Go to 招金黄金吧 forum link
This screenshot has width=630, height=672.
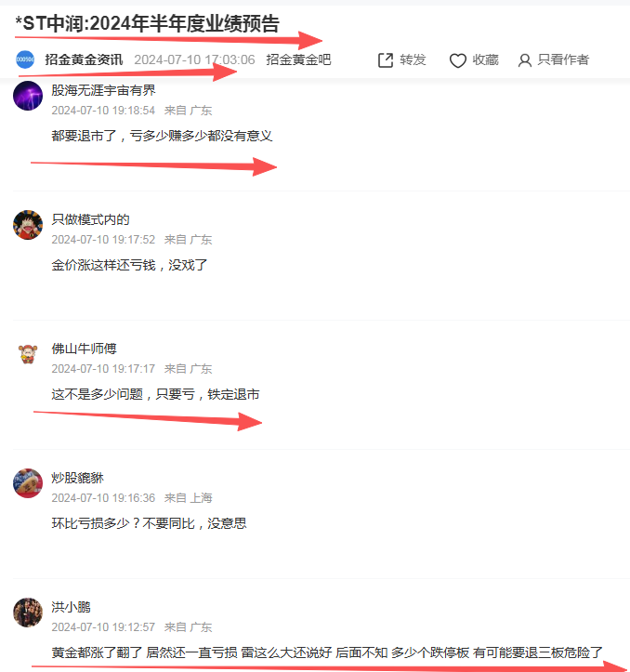pos(298,59)
